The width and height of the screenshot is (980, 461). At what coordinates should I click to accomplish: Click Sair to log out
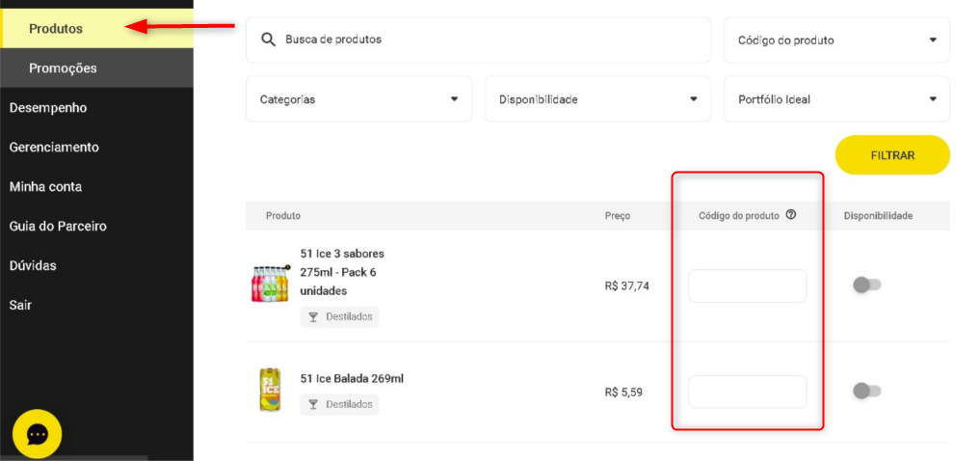click(20, 305)
